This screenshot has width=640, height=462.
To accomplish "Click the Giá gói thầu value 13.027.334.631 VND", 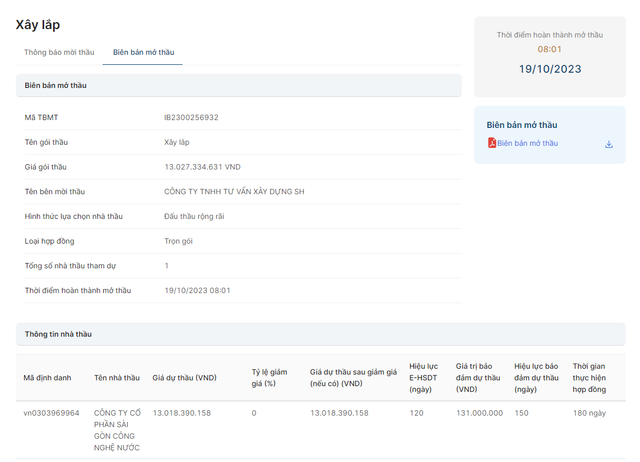I will coord(202,167).
